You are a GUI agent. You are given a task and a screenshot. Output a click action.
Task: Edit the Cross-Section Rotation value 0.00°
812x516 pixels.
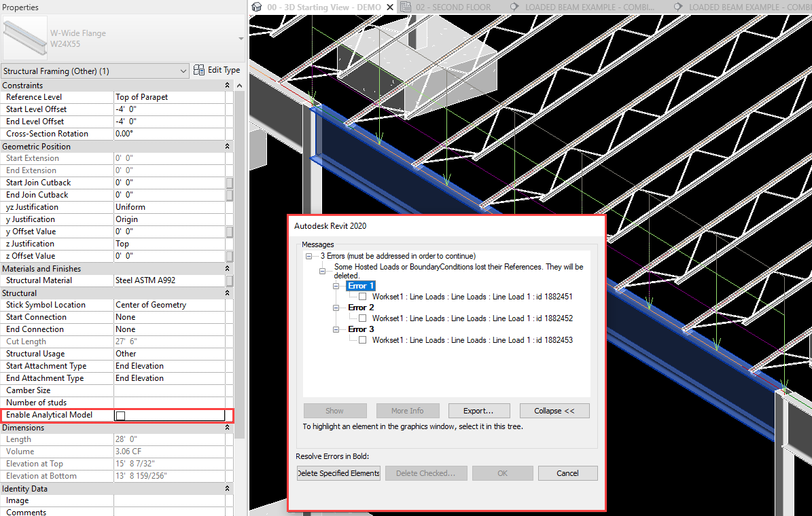[169, 134]
